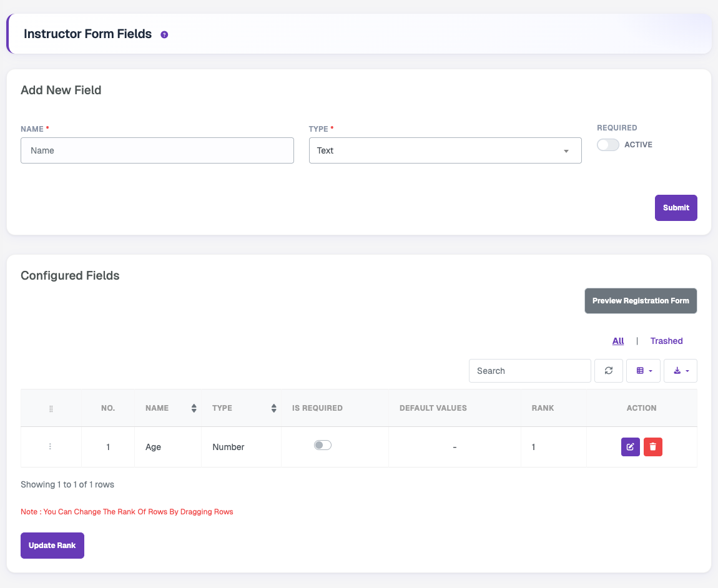Open help icon beside Instructor Form Fields
718x588 pixels.
[x=164, y=35]
